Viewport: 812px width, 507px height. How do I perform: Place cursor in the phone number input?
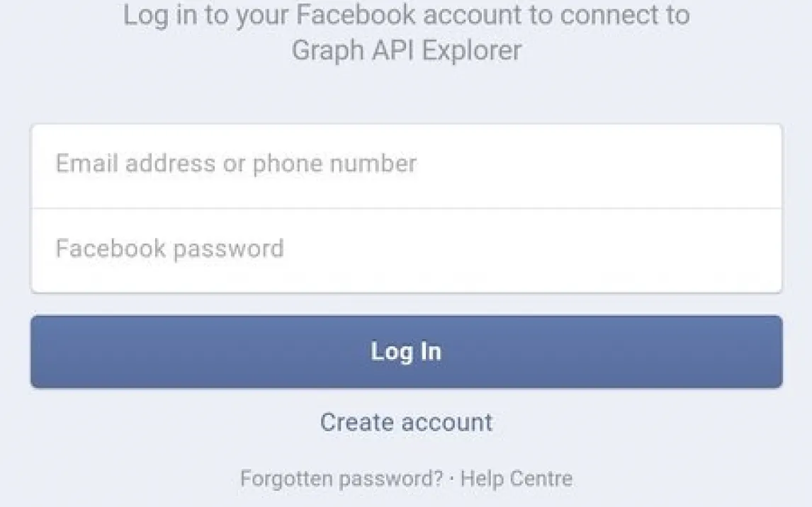point(407,166)
